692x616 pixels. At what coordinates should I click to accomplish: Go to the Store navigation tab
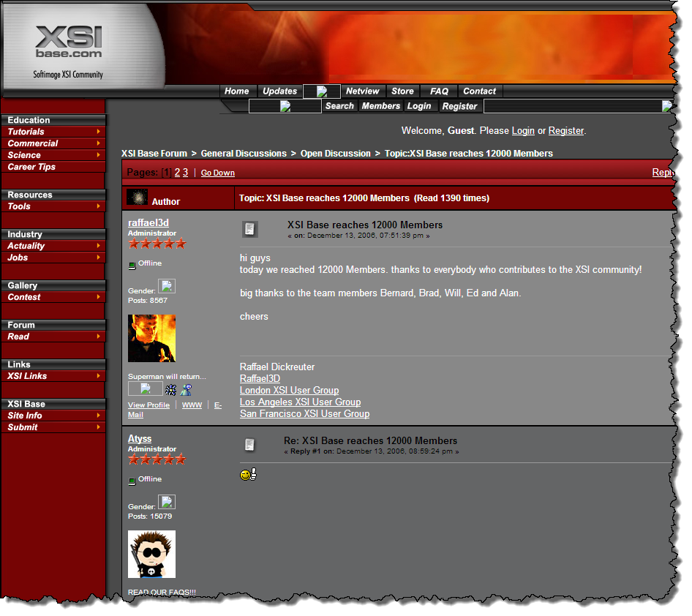click(x=402, y=91)
